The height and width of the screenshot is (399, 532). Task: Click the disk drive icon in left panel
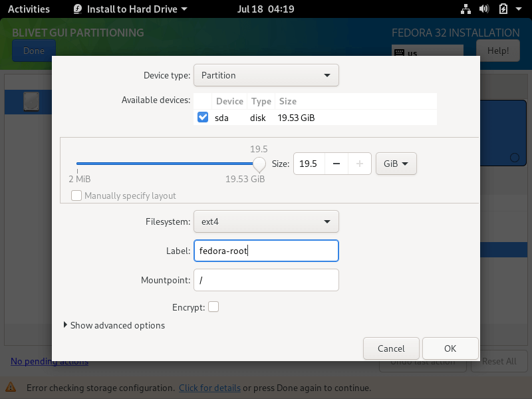(x=32, y=102)
